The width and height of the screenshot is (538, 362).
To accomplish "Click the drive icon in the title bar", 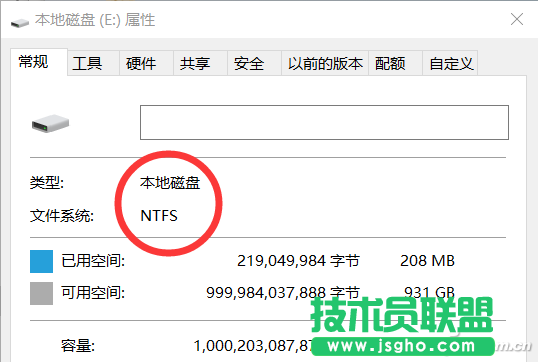I will (x=20, y=23).
